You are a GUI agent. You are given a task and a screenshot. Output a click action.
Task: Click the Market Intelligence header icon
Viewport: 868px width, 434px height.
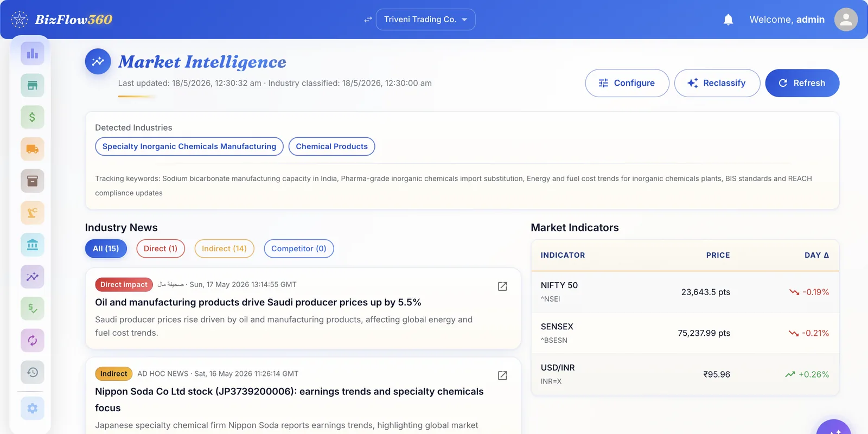pos(98,62)
